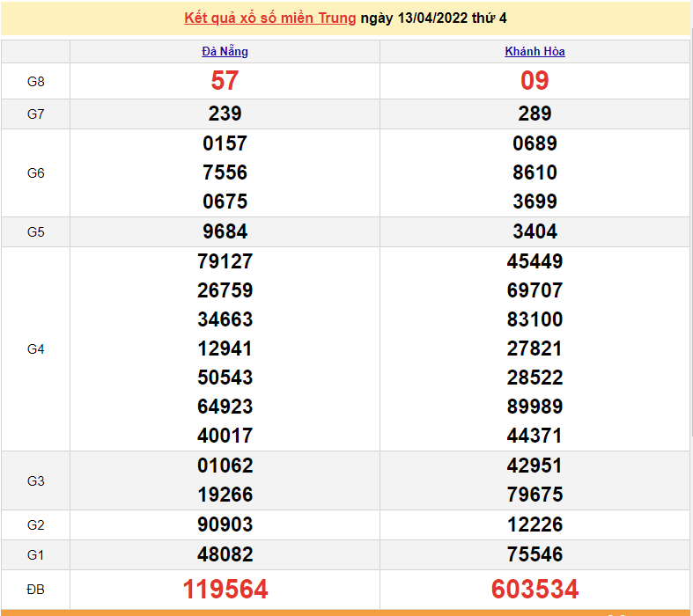Click the G4 row label
The image size is (693, 616).
pyautogui.click(x=35, y=348)
